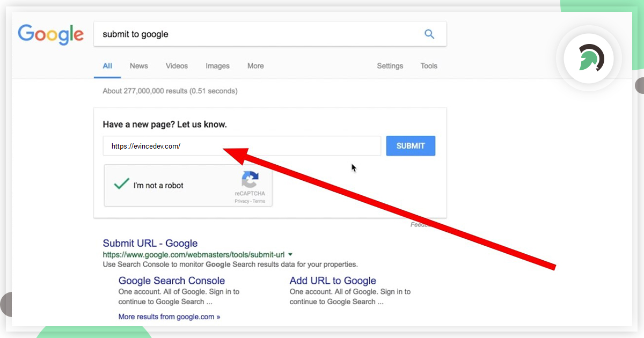
Task: Open the Google Search Console link
Action: pyautogui.click(x=171, y=281)
